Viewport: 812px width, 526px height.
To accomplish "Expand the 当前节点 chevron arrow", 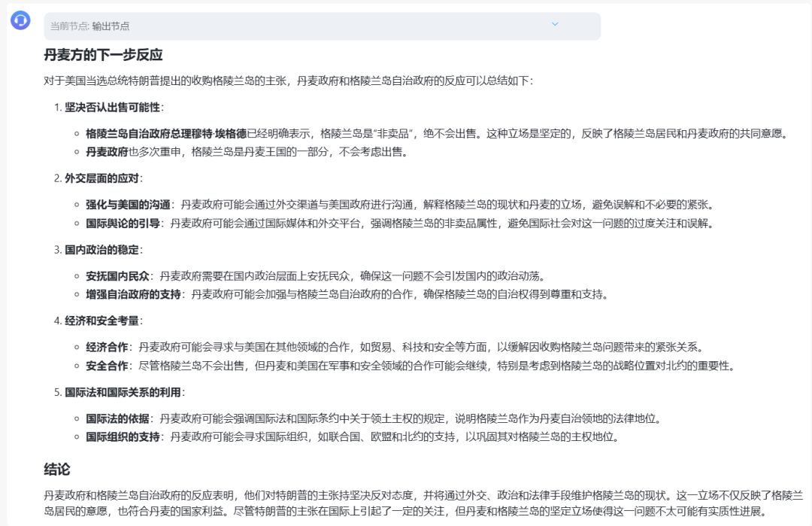I will tap(555, 24).
